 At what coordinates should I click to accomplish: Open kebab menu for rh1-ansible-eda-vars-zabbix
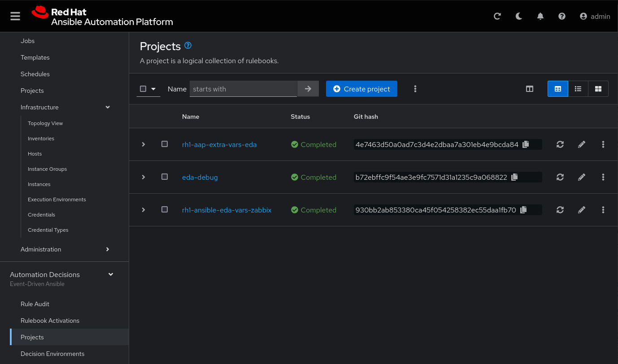coord(603,210)
